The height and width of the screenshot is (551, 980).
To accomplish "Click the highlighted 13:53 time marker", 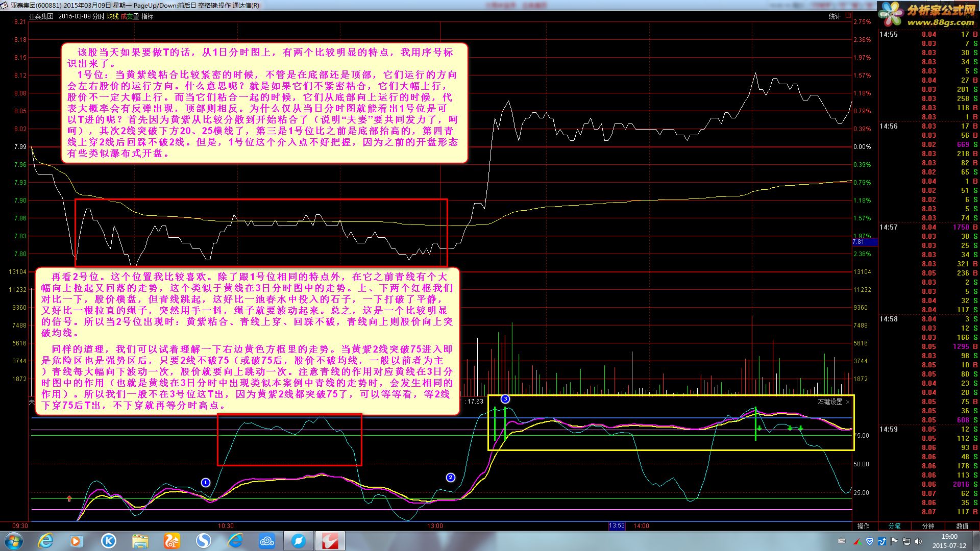I will tap(617, 526).
